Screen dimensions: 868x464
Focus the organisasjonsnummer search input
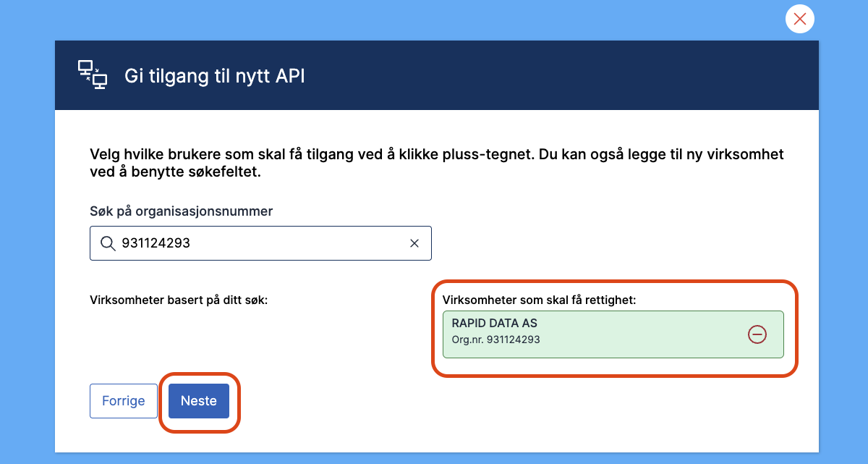tap(260, 243)
